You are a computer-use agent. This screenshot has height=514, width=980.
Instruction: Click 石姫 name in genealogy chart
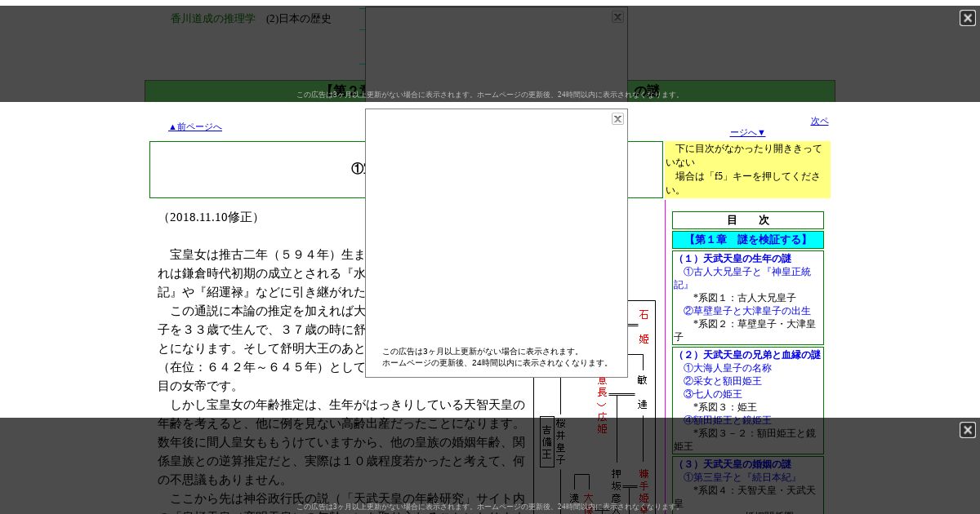pyautogui.click(x=644, y=326)
